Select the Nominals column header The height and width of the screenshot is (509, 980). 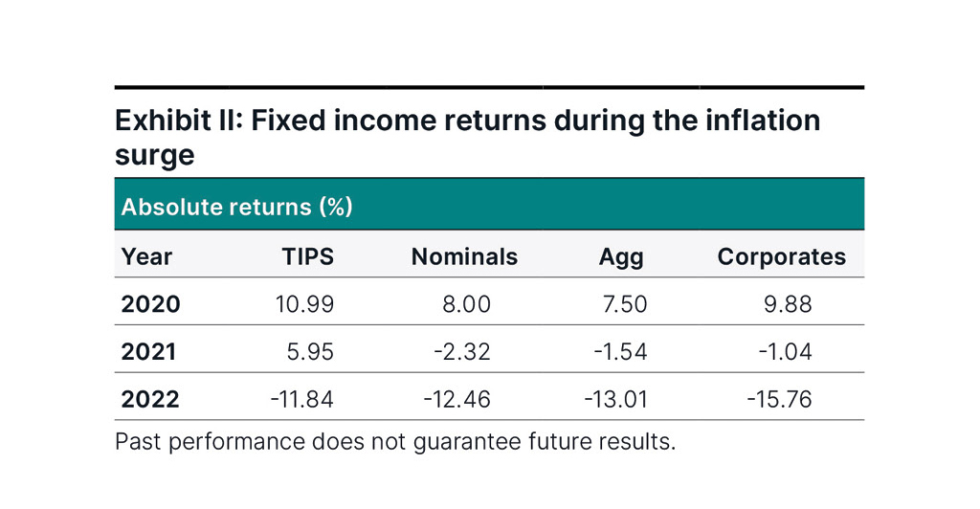pos(464,256)
